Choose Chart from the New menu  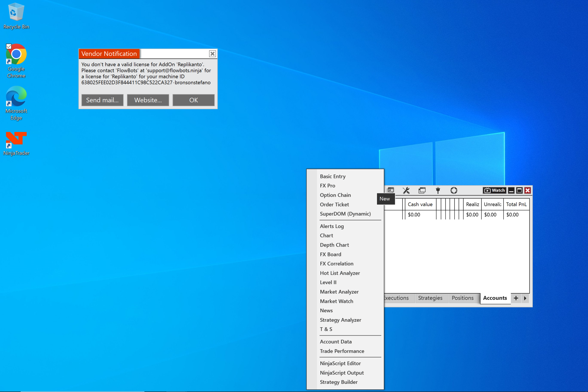(326, 236)
